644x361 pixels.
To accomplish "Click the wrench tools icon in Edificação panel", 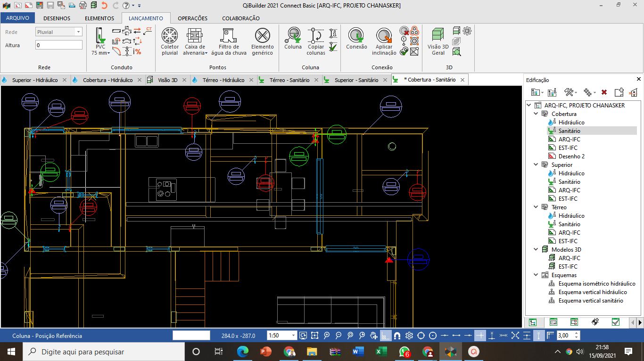I will click(569, 92).
